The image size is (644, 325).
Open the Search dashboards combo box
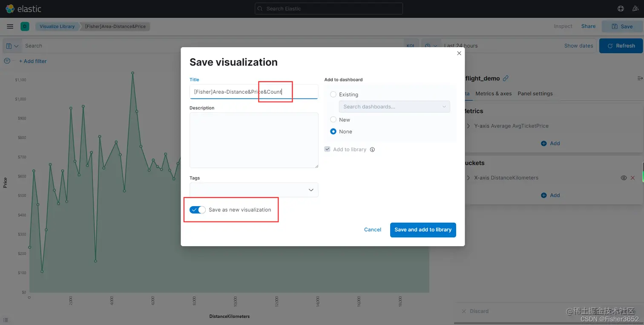(x=394, y=106)
